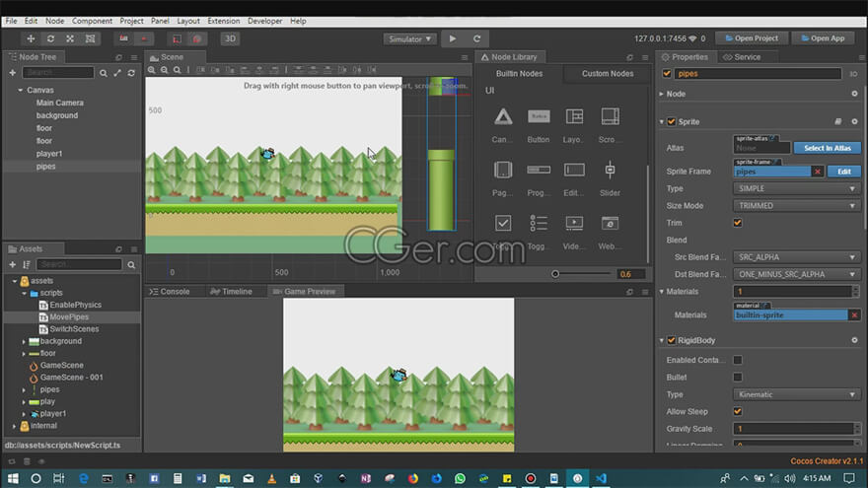Screen dimensions: 868x488
Task: Open Windows Start menu
Action: point(12,478)
